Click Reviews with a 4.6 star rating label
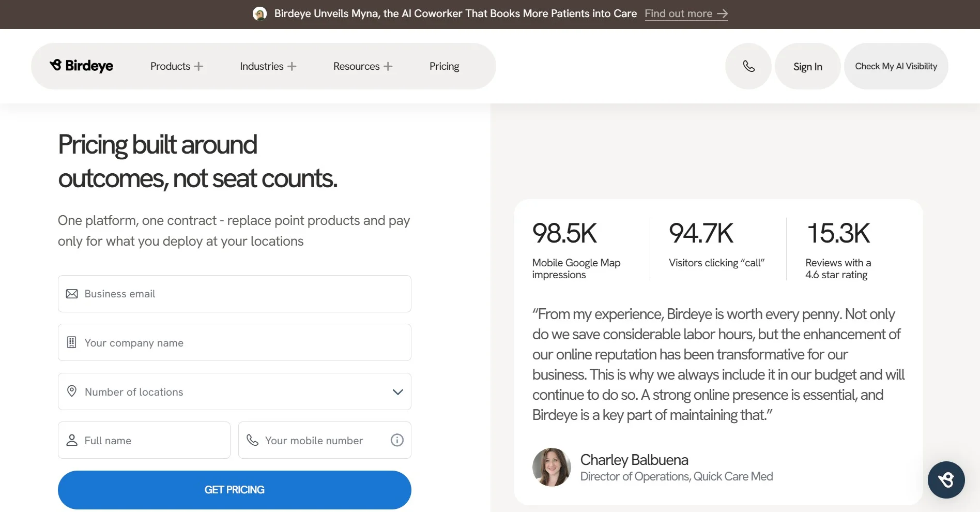The image size is (980, 512). pyautogui.click(x=838, y=269)
